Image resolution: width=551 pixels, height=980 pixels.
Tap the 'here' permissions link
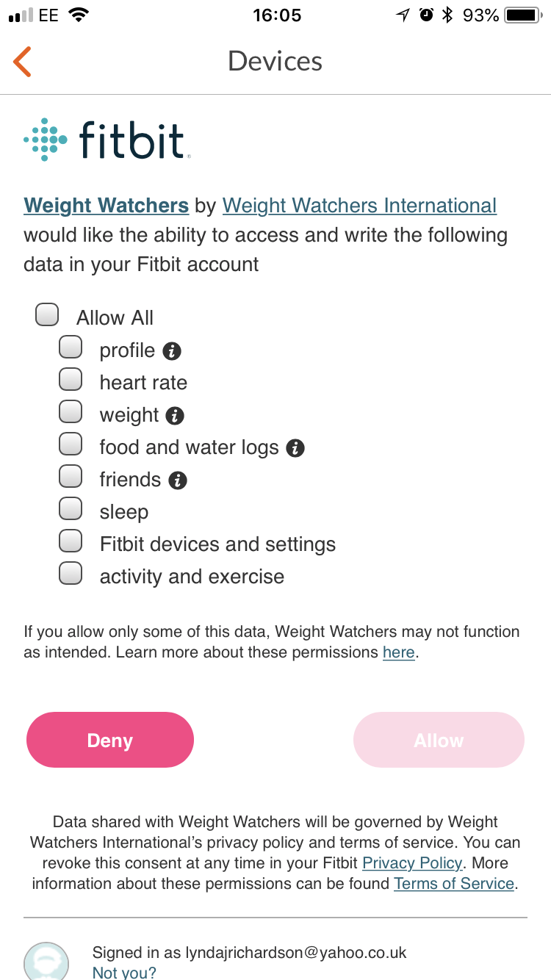pos(399,652)
